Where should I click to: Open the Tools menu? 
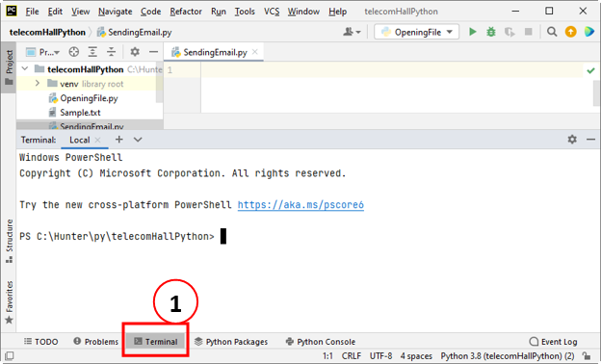coord(245,12)
